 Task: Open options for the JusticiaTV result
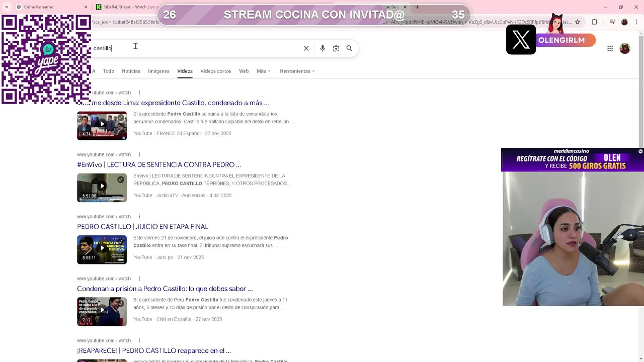click(x=139, y=154)
